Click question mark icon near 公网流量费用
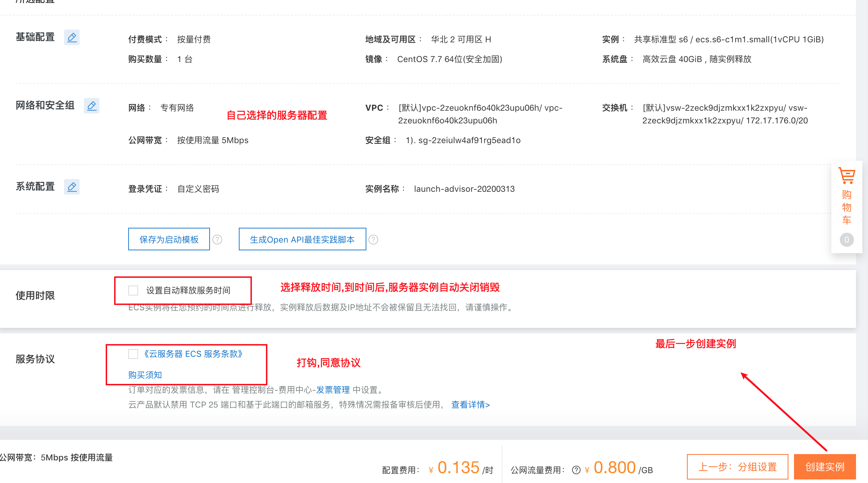The image size is (868, 483). [576, 470]
